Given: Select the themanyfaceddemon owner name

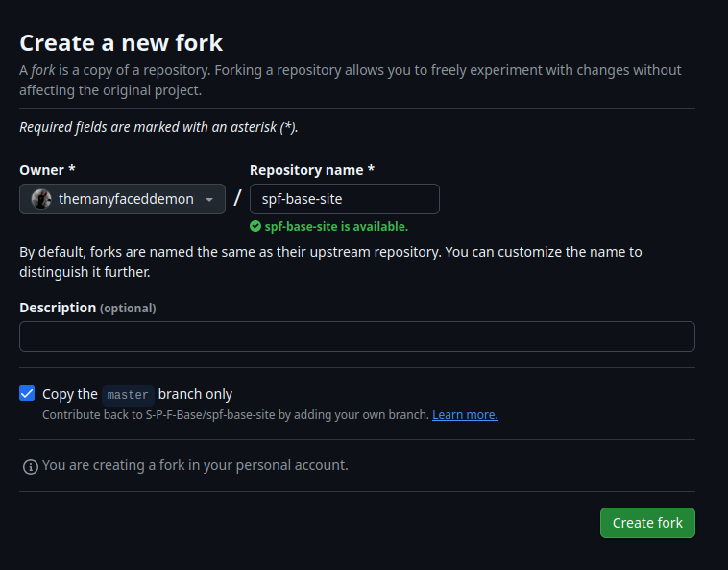Looking at the screenshot, I should point(126,199).
